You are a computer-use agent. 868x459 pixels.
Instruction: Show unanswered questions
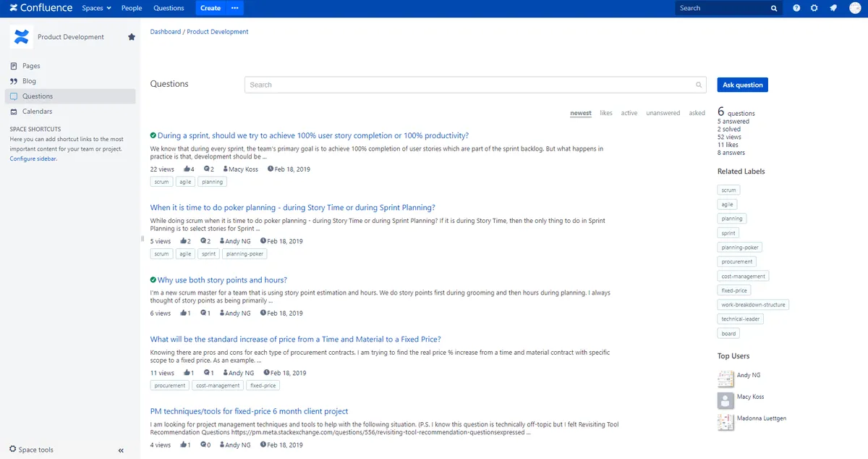click(663, 113)
